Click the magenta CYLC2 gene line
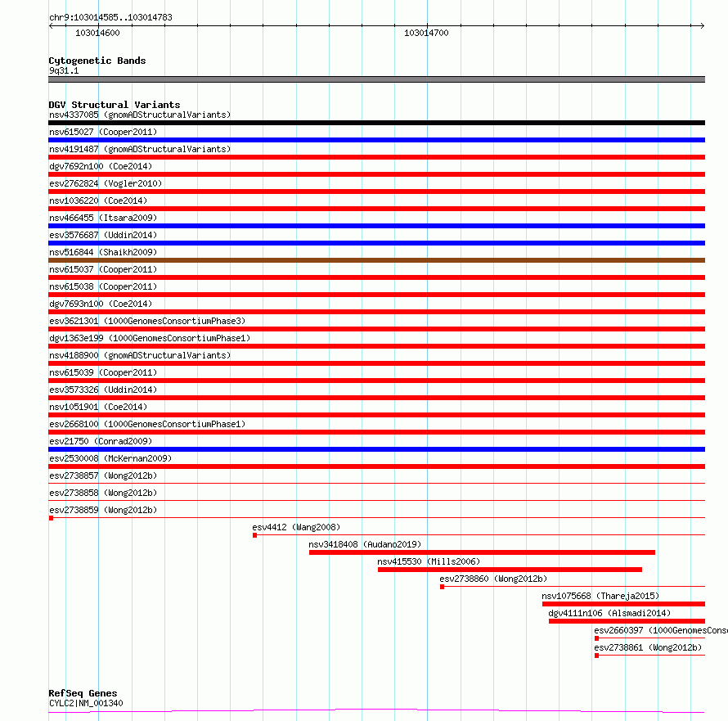This screenshot has width=728, height=721. 376,711
